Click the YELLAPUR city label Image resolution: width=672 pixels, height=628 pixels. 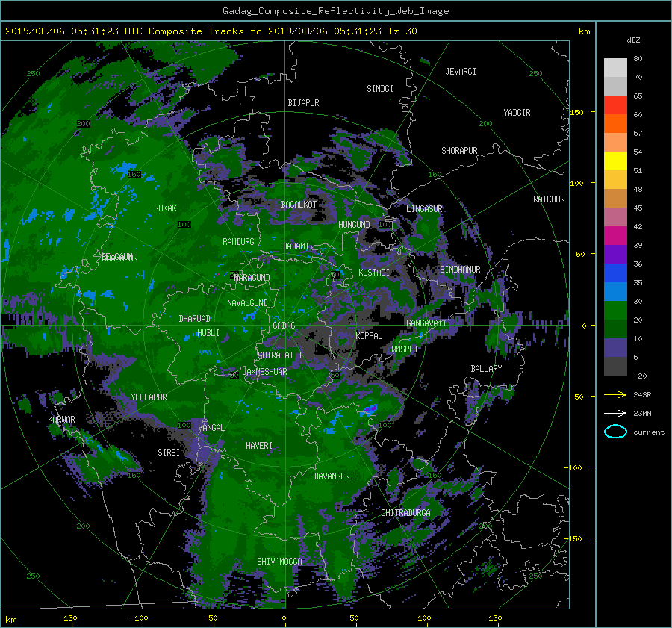149,397
